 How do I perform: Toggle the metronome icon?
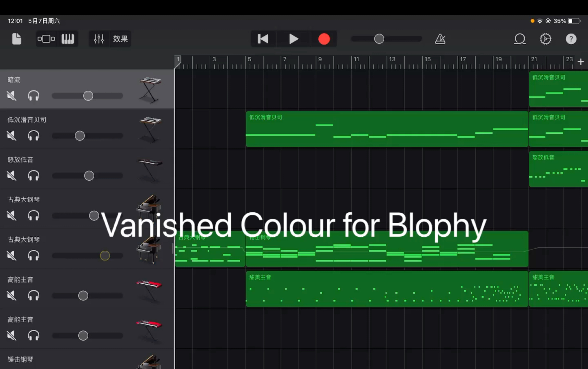pyautogui.click(x=440, y=39)
